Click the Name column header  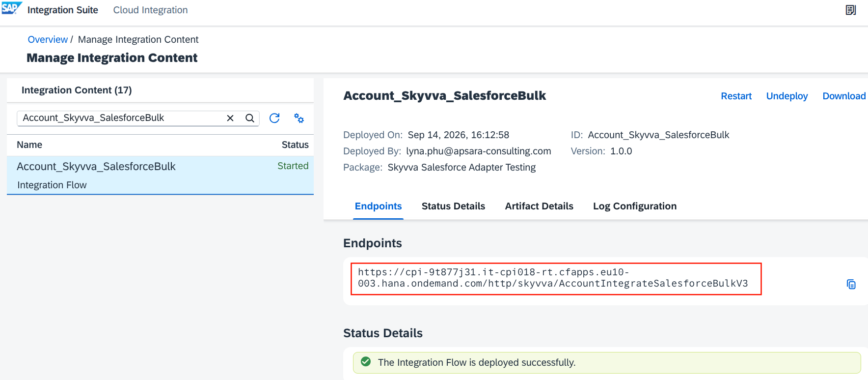coord(29,145)
